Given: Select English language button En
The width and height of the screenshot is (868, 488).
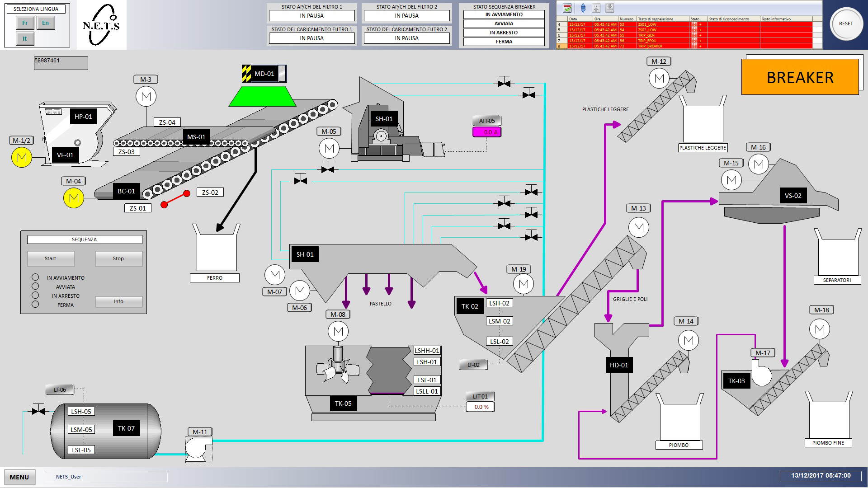Looking at the screenshot, I should (46, 23).
